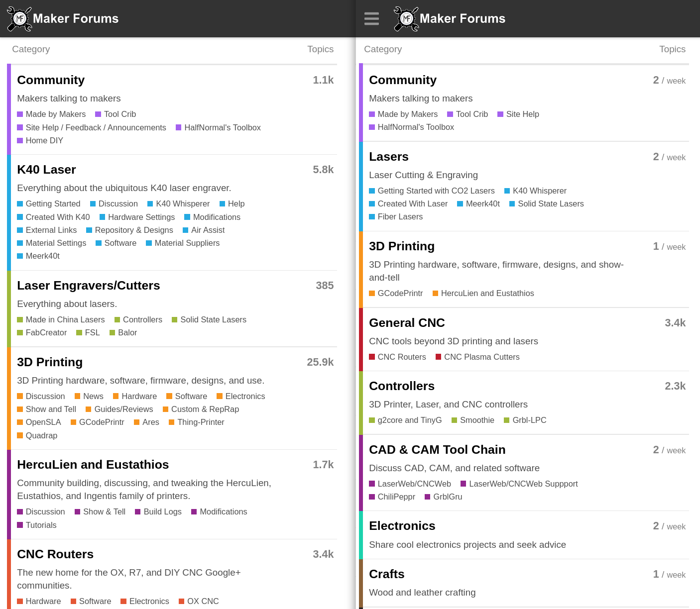The image size is (700, 609).
Task: Open the hamburger menu icon
Action: (x=371, y=19)
